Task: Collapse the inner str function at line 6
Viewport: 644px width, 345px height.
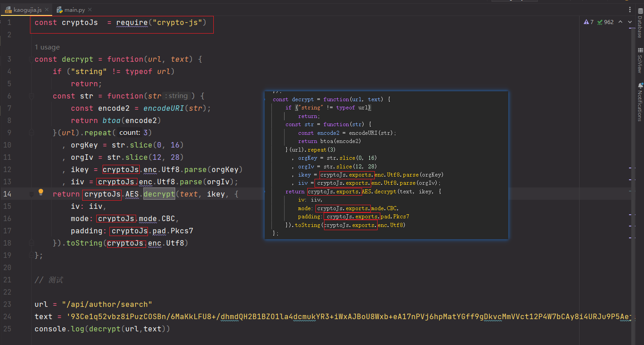Action: (31, 96)
